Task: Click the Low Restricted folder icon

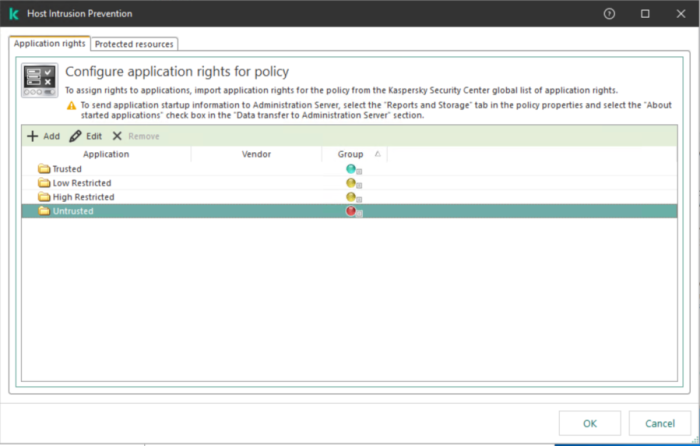Action: (x=44, y=183)
